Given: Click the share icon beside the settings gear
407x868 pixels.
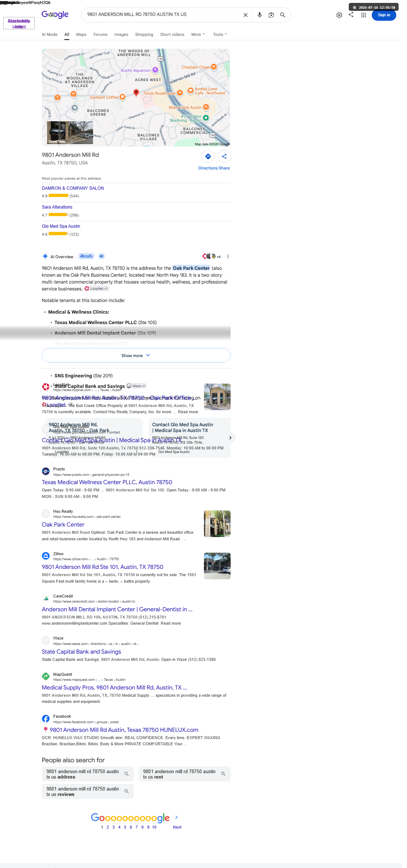Looking at the screenshot, I should click(351, 14).
